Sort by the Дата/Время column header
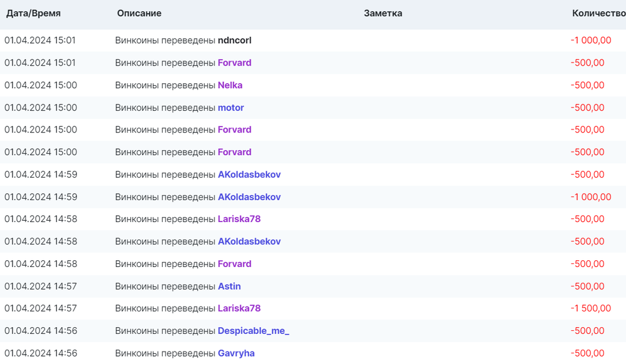Image resolution: width=626 pixels, height=364 pixels. pos(33,13)
